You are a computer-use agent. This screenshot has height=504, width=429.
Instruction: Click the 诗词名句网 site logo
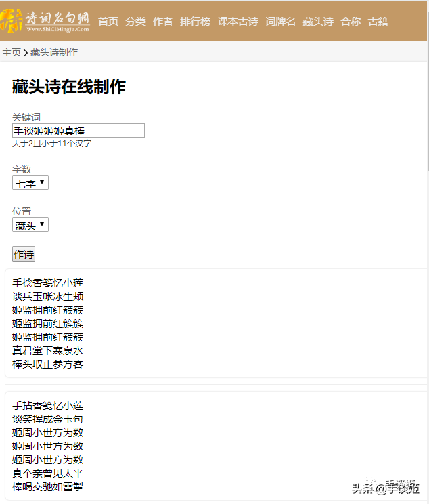[45, 20]
